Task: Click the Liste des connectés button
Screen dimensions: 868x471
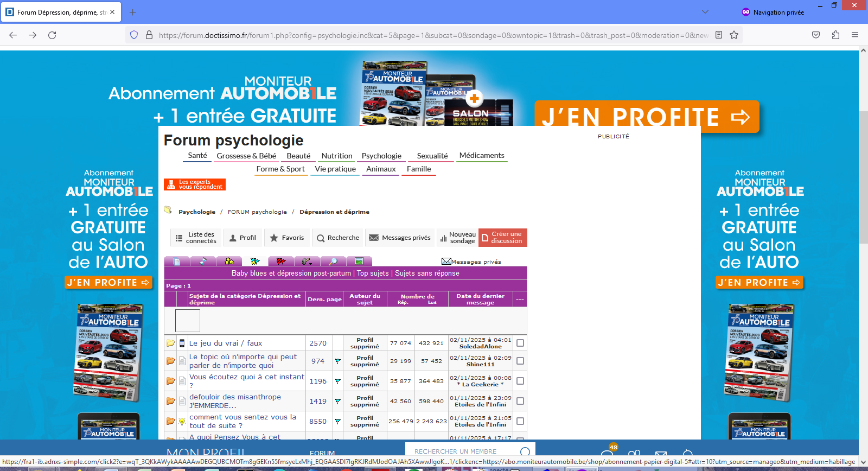Action: 196,238
